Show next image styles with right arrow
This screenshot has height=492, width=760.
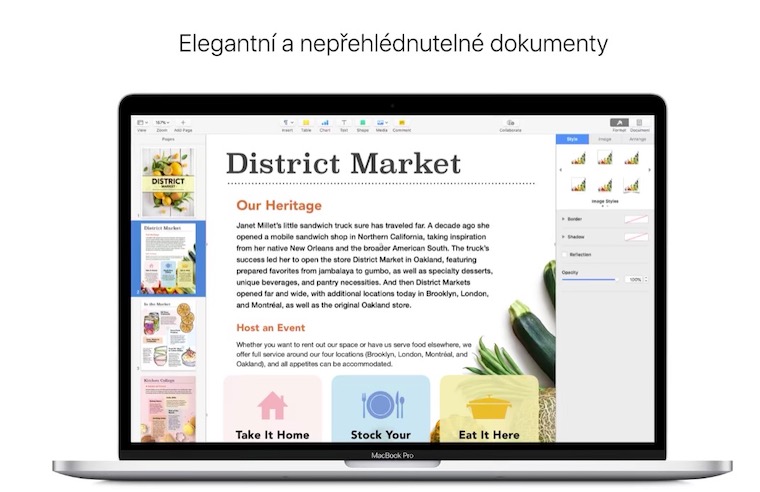click(x=649, y=170)
